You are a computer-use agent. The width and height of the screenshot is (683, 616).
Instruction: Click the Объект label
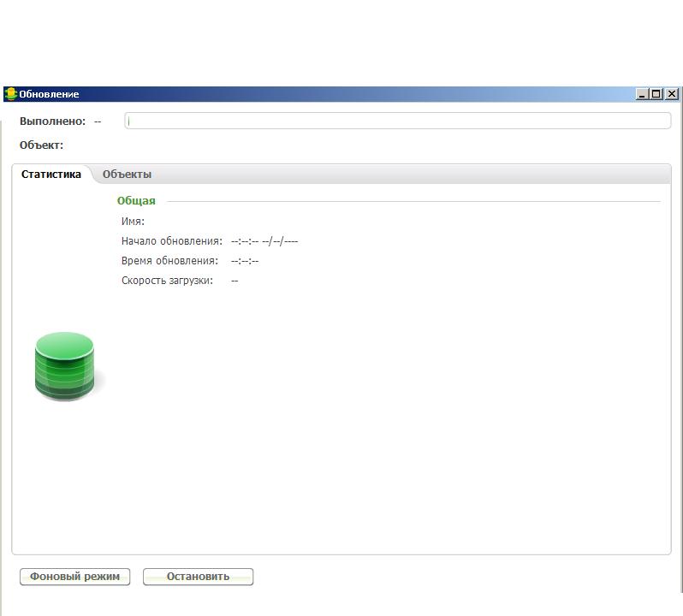pyautogui.click(x=41, y=145)
